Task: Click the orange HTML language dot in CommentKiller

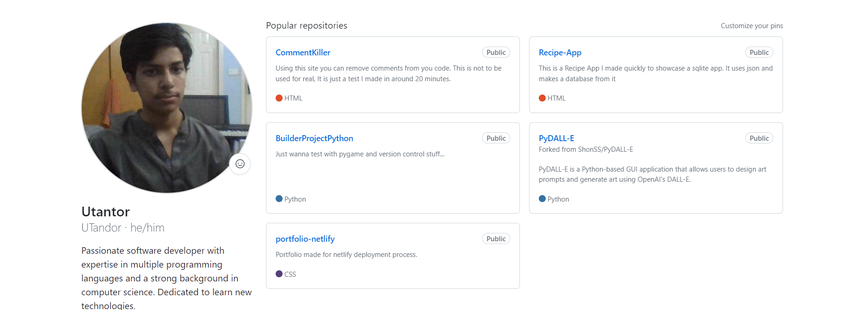Action: coord(279,98)
